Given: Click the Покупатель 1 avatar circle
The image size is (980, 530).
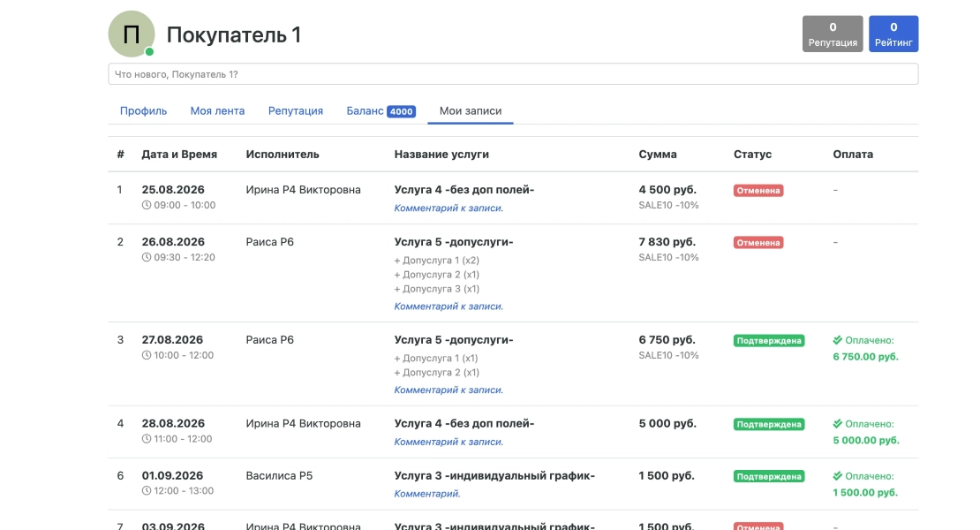Looking at the screenshot, I should tap(132, 34).
